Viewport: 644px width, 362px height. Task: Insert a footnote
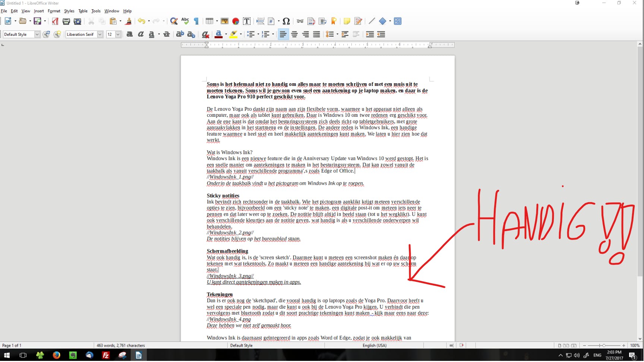coord(311,21)
